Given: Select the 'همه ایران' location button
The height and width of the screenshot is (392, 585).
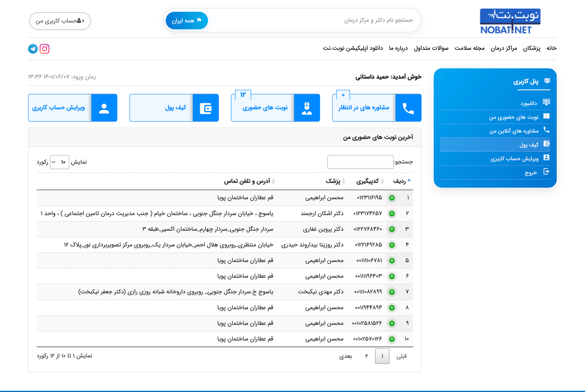Looking at the screenshot, I should [187, 21].
